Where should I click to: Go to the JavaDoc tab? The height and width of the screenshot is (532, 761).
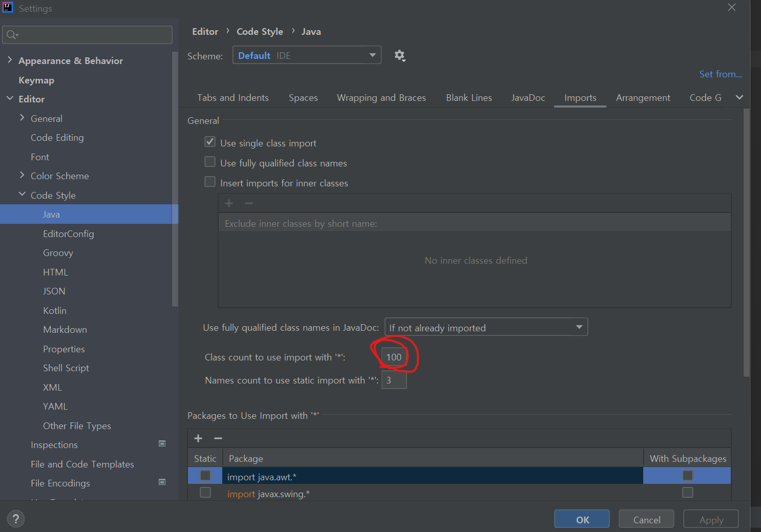tap(528, 98)
